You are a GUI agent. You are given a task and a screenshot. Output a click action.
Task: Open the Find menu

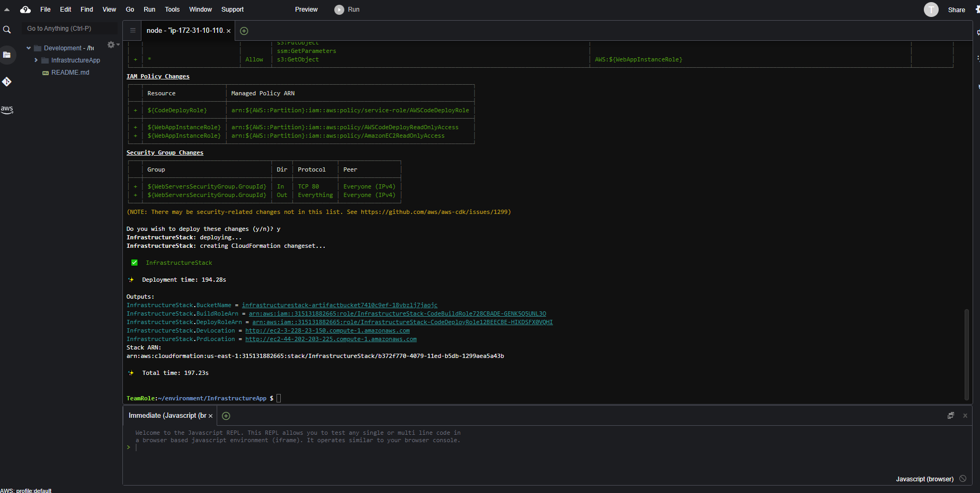click(x=87, y=10)
